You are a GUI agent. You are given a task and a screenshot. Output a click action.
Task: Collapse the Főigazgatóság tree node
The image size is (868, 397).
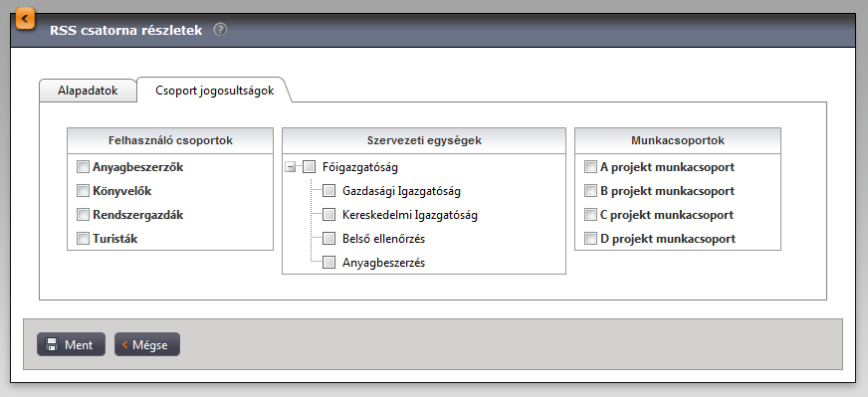290,167
